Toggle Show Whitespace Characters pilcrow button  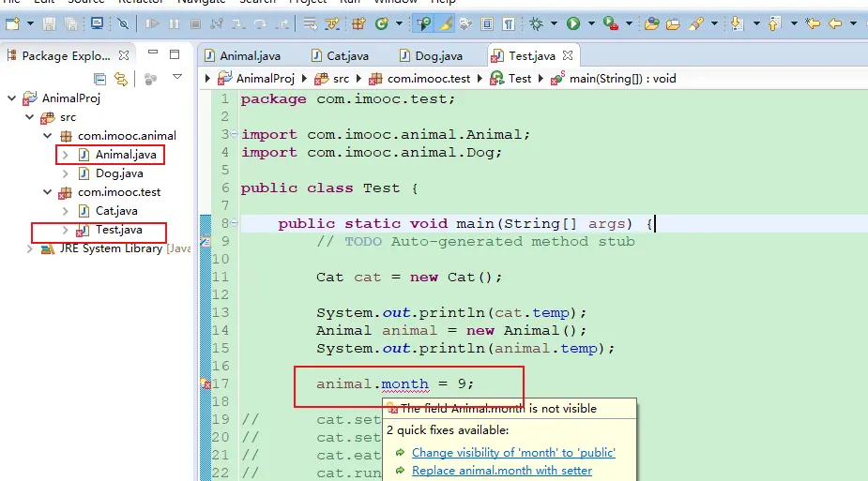click(x=508, y=23)
